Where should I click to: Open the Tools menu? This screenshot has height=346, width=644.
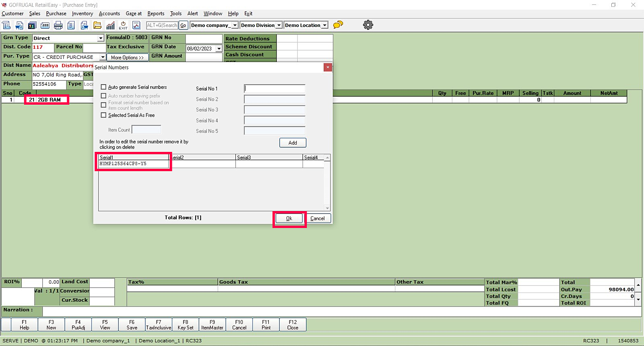pos(176,14)
